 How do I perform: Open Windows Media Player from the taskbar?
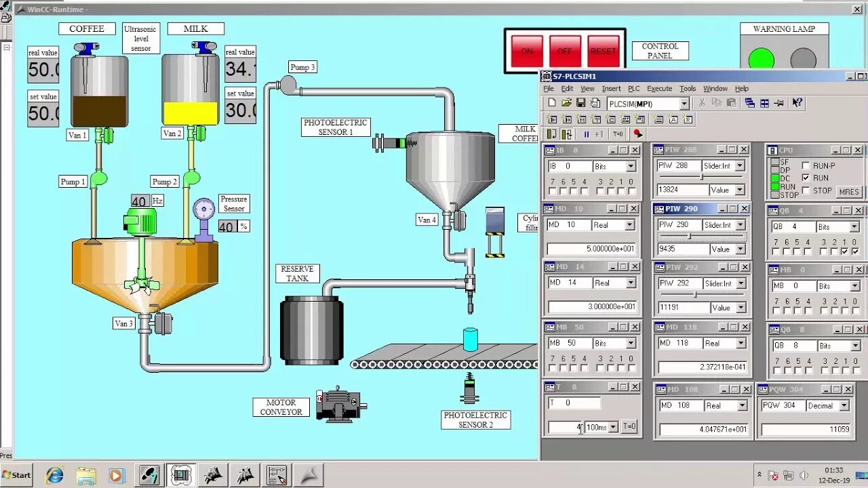coord(117,475)
